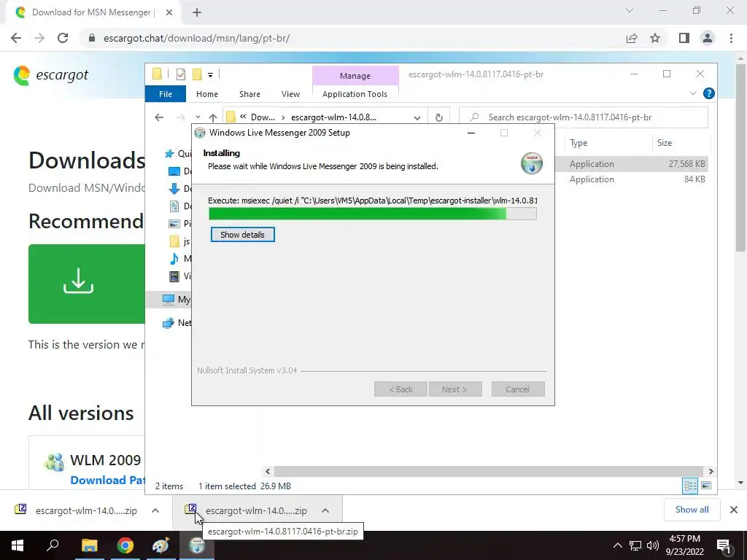Viewport: 747px width, 560px height.
Task: Click the escargot logo on webpage
Action: point(51,75)
